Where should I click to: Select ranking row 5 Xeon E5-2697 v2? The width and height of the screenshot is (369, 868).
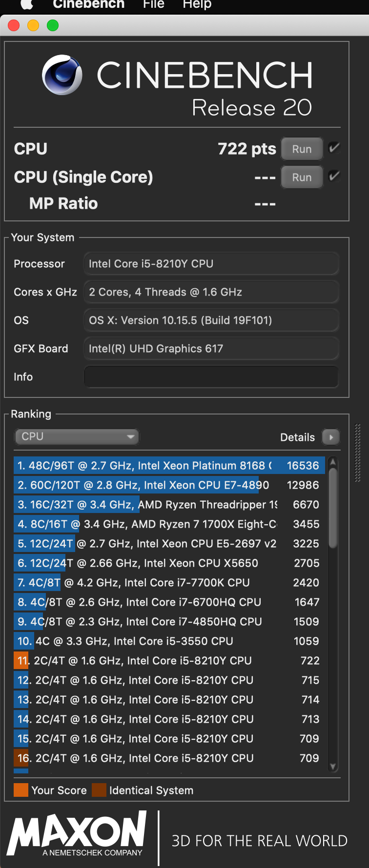point(169,544)
